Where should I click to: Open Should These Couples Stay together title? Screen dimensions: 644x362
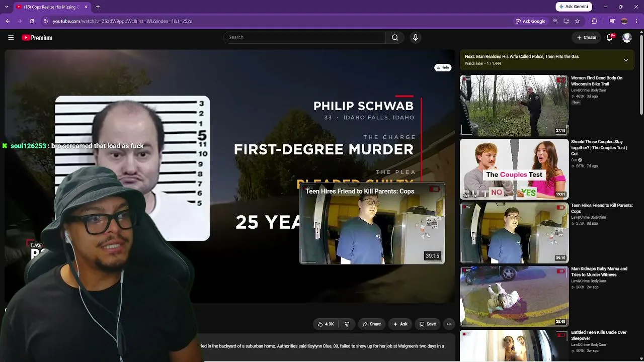click(x=599, y=148)
